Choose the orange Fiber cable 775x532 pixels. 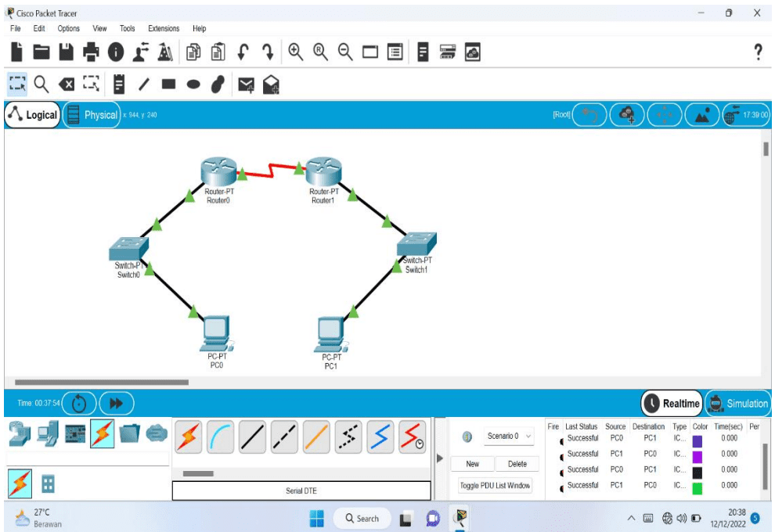coord(316,437)
